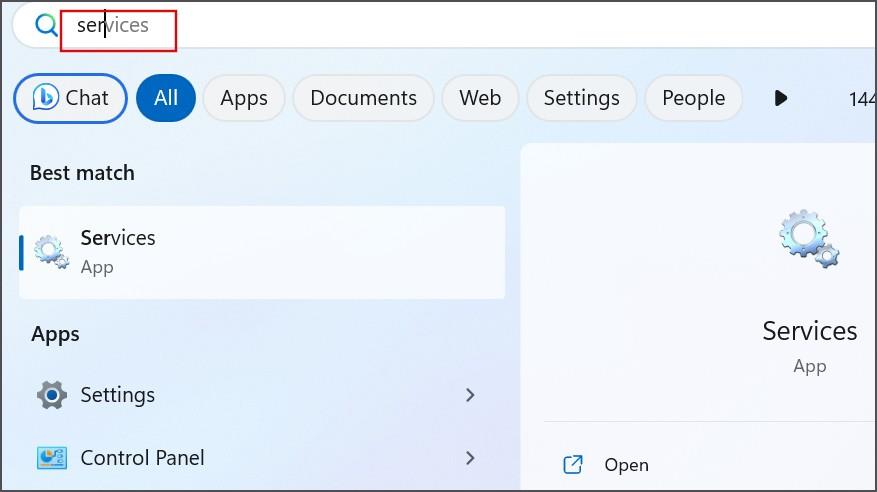877x492 pixels.
Task: Click the Open external-link icon
Action: click(573, 465)
